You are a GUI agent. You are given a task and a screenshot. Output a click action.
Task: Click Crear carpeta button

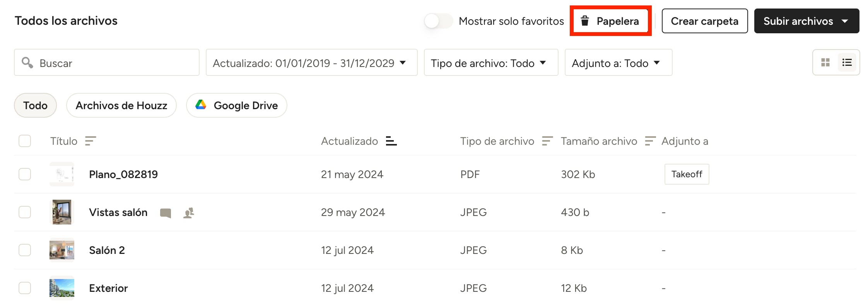(x=704, y=21)
